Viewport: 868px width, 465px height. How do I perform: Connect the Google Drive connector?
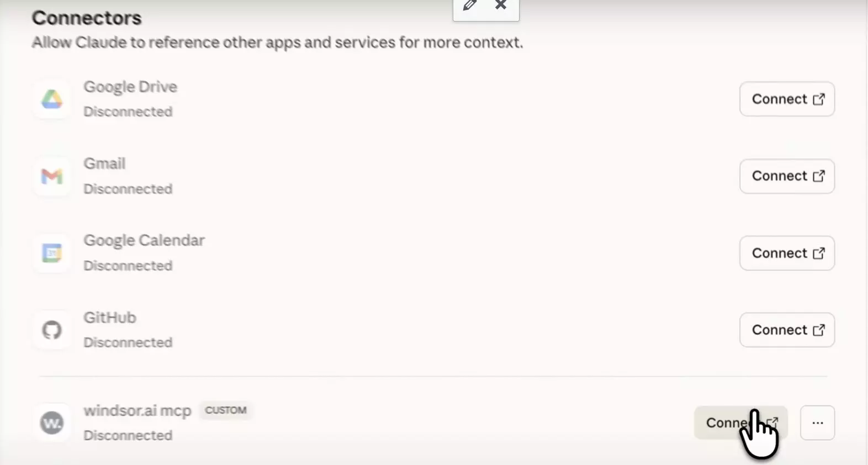pos(787,99)
